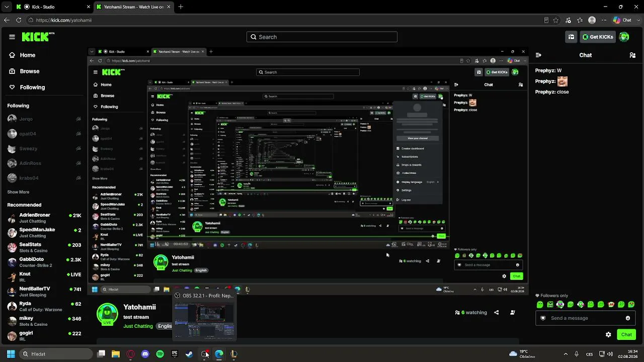Open the browser three-dots settings menu

click(x=603, y=20)
